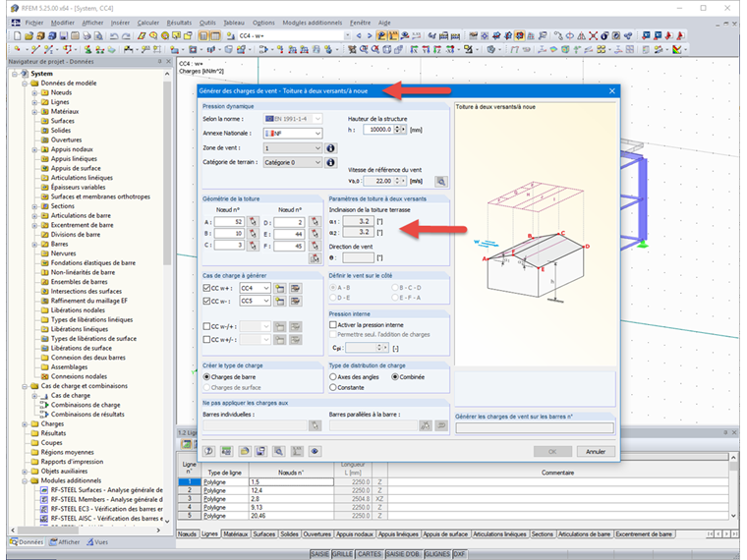Screen dimensions: 747x560
Task: Switch to Appuis nodaux table tab
Action: click(x=354, y=534)
